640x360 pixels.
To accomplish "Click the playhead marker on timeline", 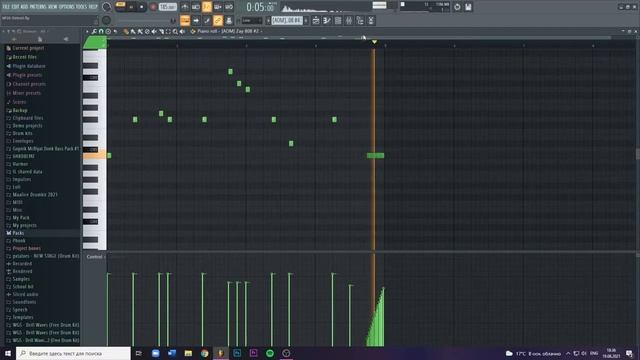I will click(x=374, y=42).
